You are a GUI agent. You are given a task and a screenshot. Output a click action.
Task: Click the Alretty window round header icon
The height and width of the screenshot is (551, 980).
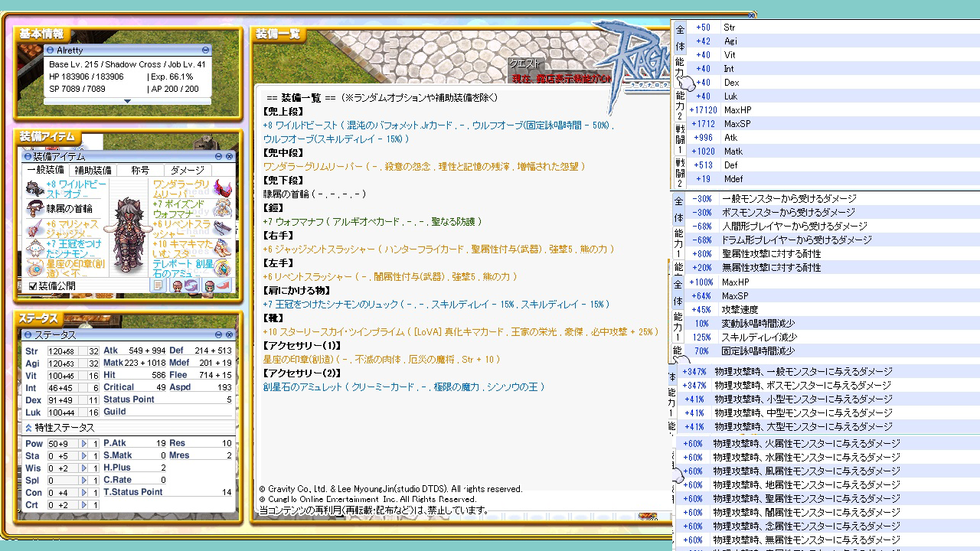51,50
